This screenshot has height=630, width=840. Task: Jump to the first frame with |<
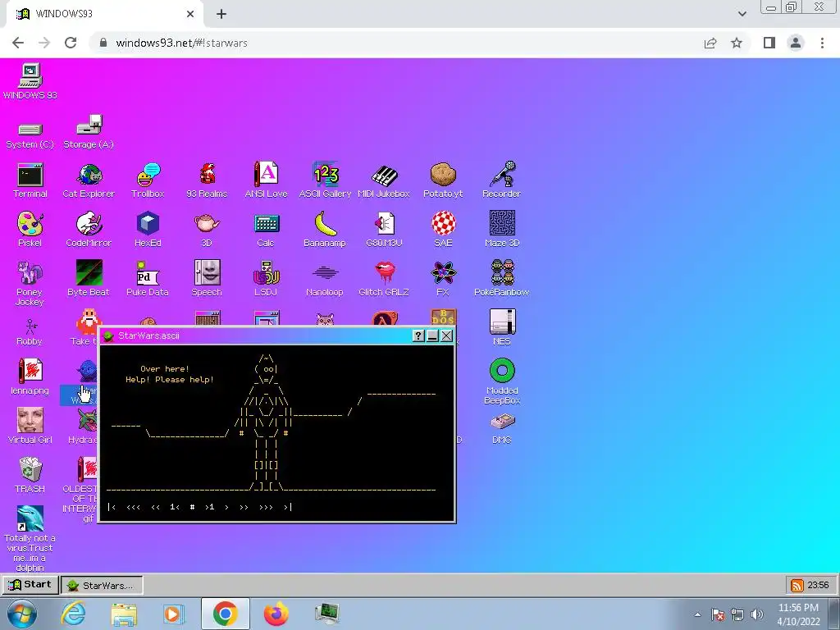(x=112, y=507)
